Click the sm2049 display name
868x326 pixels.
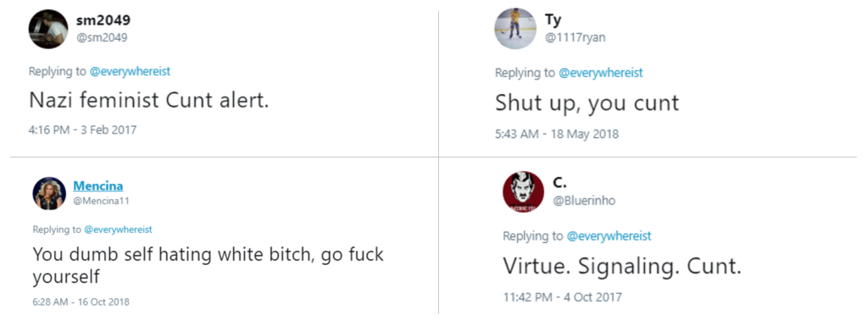(103, 20)
